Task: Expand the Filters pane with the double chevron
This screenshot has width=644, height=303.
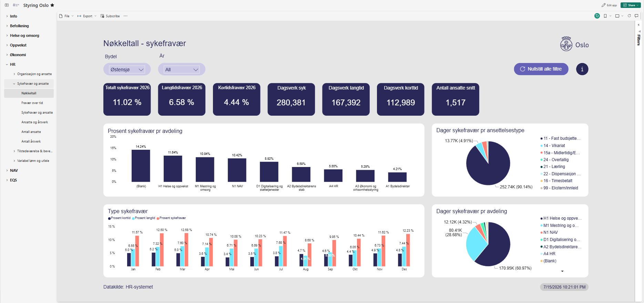Action: click(x=638, y=25)
